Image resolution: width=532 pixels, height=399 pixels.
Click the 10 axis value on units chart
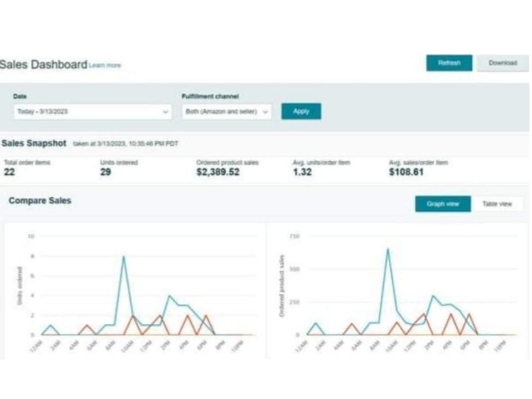(x=31, y=236)
